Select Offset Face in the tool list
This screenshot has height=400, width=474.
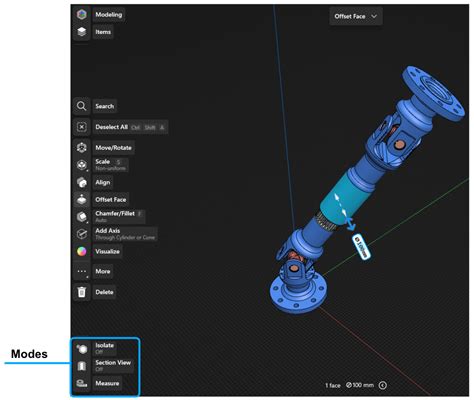click(x=111, y=200)
